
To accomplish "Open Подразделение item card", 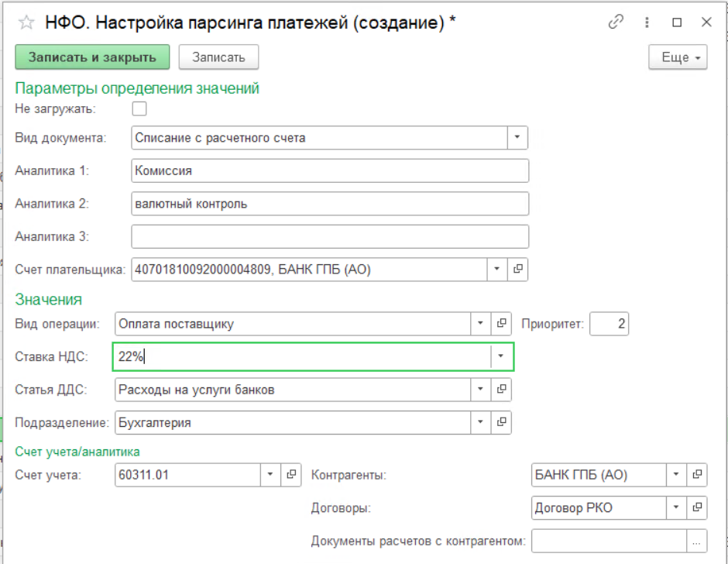I will pyautogui.click(x=501, y=423).
